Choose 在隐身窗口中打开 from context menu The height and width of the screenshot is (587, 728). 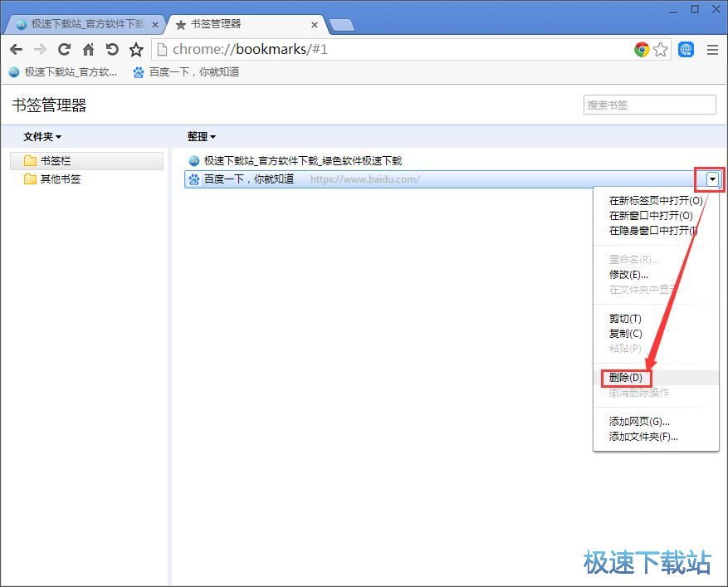pos(656,230)
